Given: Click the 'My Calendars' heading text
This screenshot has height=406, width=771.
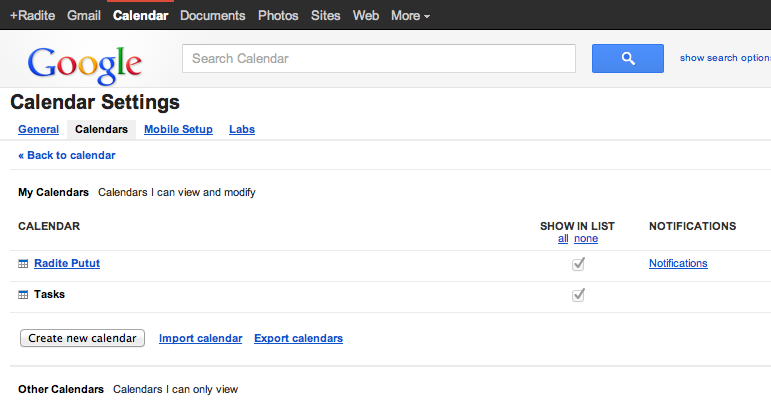Looking at the screenshot, I should (54, 192).
